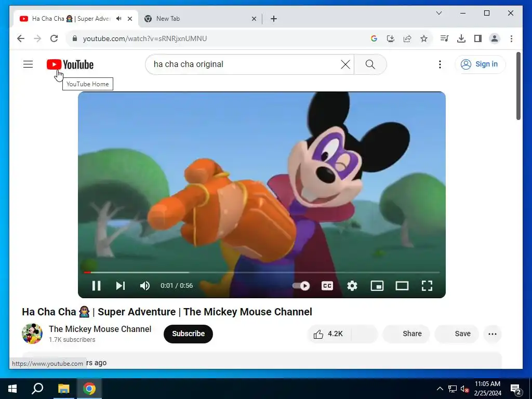The width and height of the screenshot is (532, 399).
Task: Open Chrome downloads
Action: [461, 38]
